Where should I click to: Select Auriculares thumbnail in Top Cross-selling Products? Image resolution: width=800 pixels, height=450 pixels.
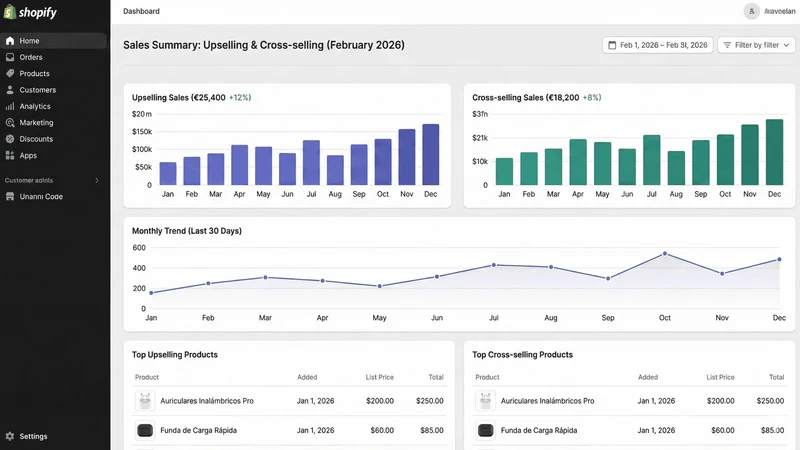485,401
